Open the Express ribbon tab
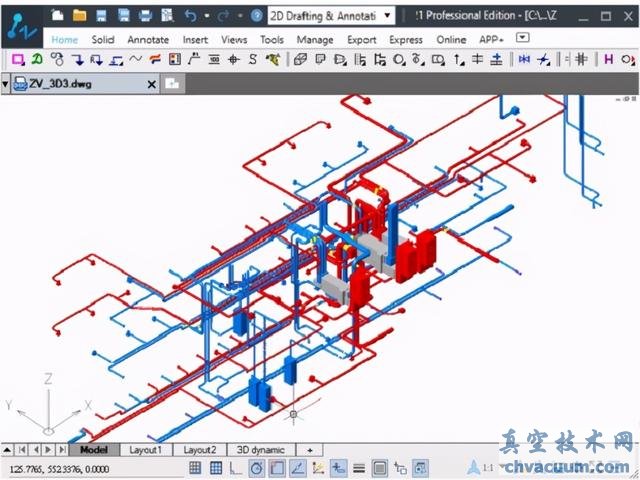 (406, 40)
